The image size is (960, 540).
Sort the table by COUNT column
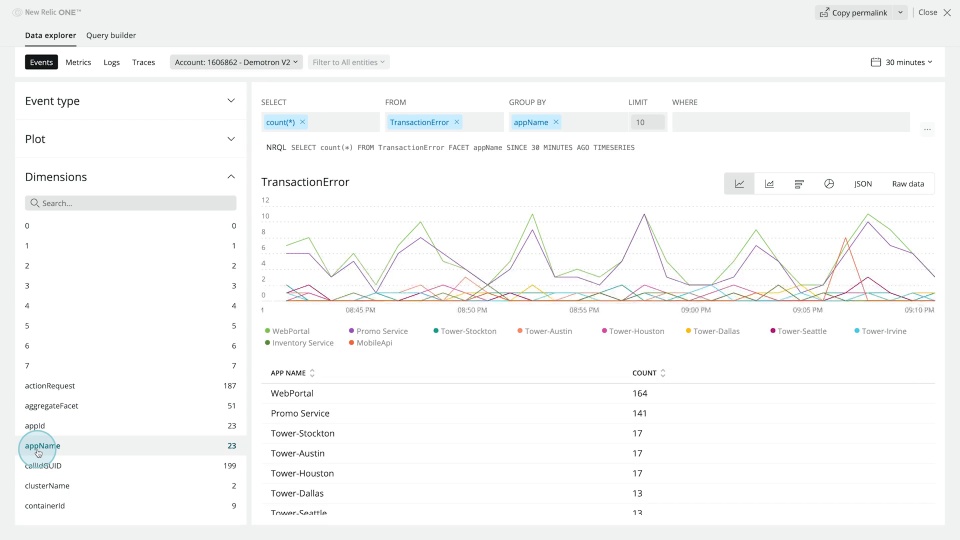[x=648, y=373]
